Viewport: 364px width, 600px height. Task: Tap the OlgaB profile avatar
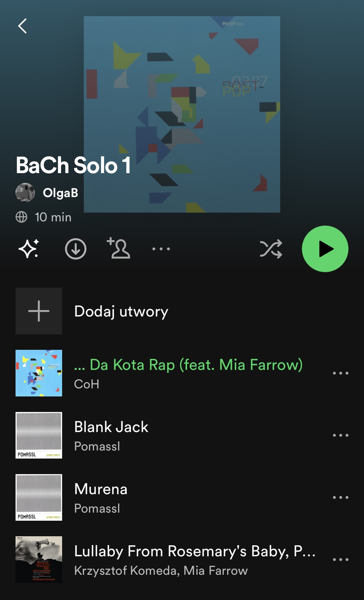(25, 192)
